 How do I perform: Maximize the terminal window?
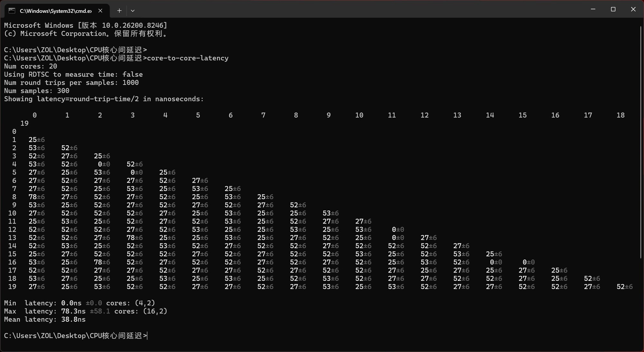click(613, 9)
